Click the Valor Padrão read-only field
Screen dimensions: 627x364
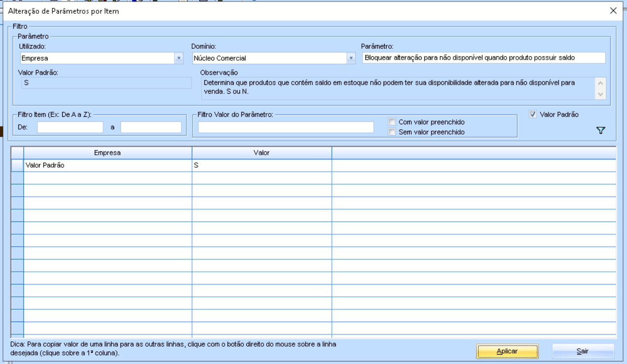pyautogui.click(x=105, y=83)
